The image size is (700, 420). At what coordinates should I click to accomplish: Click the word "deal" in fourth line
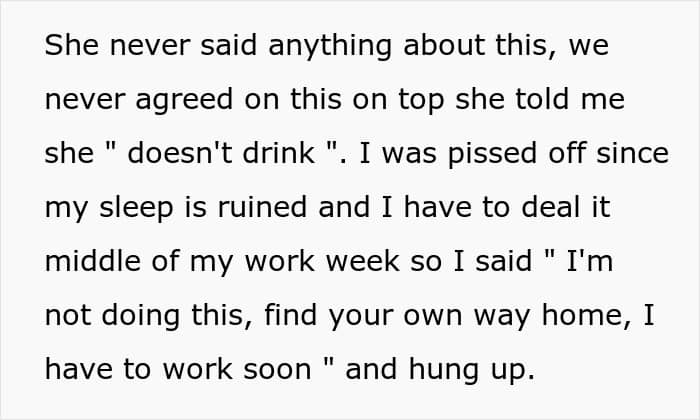pos(551,207)
